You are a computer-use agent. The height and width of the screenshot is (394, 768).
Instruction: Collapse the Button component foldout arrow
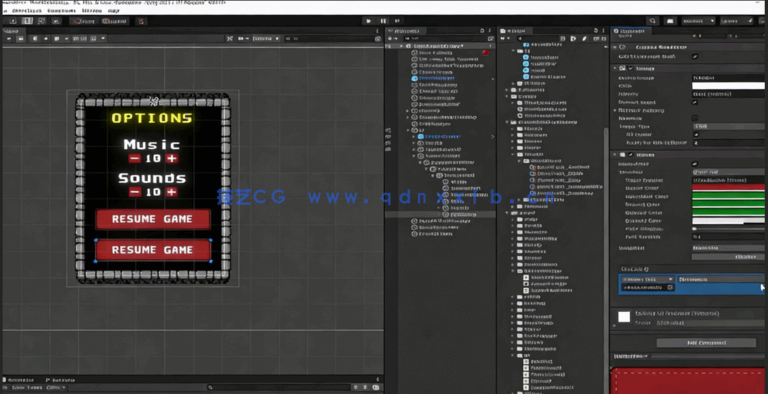coord(615,155)
